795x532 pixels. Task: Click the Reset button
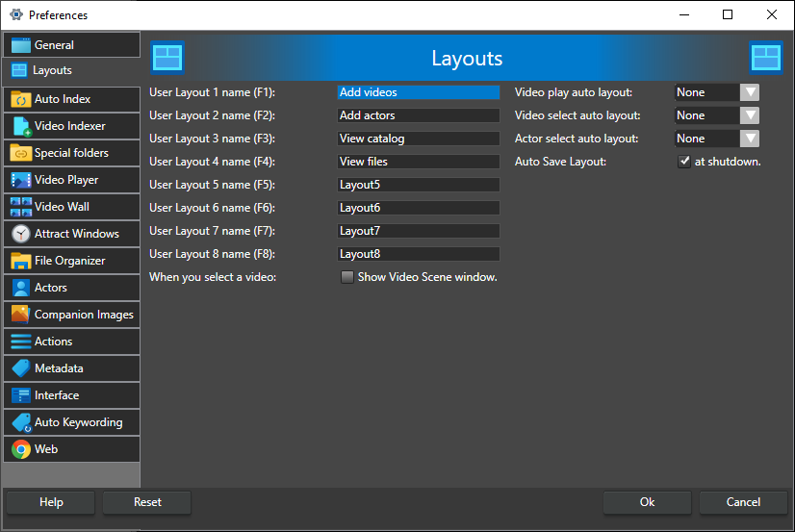click(x=147, y=502)
